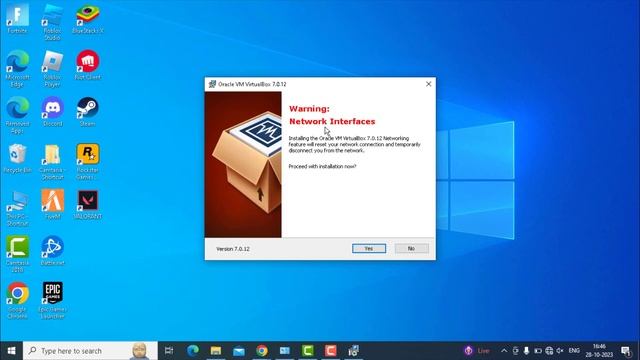Open network settings from the tray globe icon
Screen dimensions: 640x360
click(549, 351)
